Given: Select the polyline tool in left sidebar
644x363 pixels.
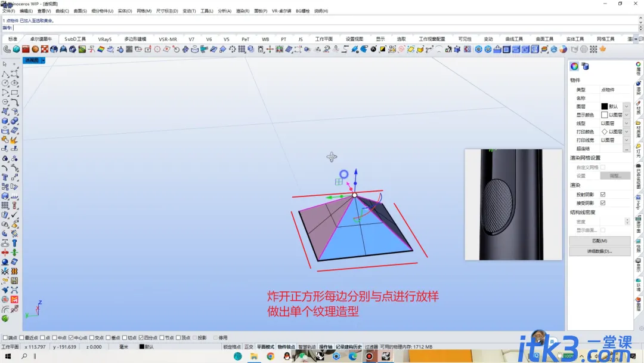Looking at the screenshot, I should (x=5, y=74).
